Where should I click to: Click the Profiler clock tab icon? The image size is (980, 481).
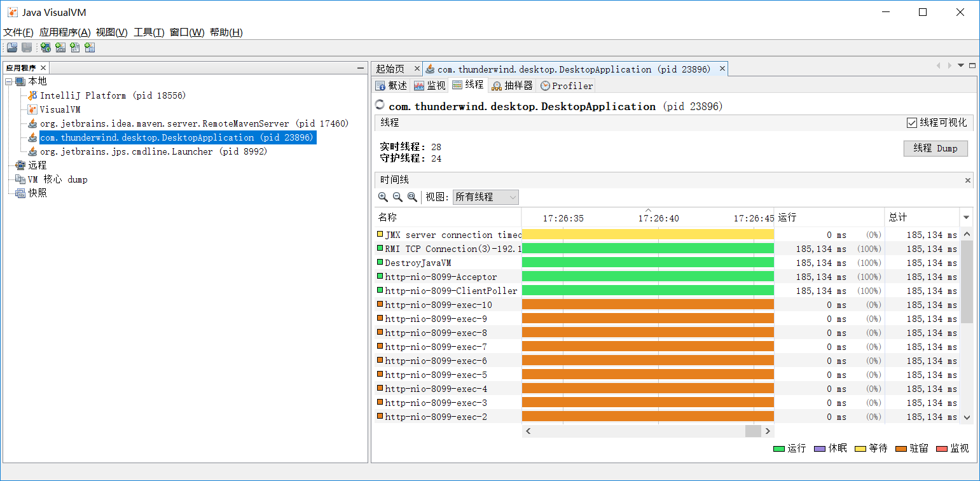click(545, 86)
